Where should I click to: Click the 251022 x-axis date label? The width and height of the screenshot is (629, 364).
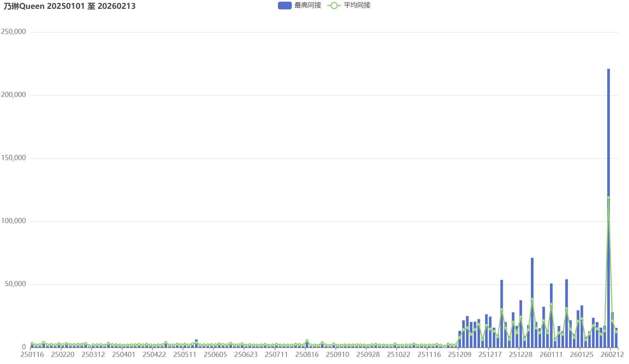click(398, 355)
